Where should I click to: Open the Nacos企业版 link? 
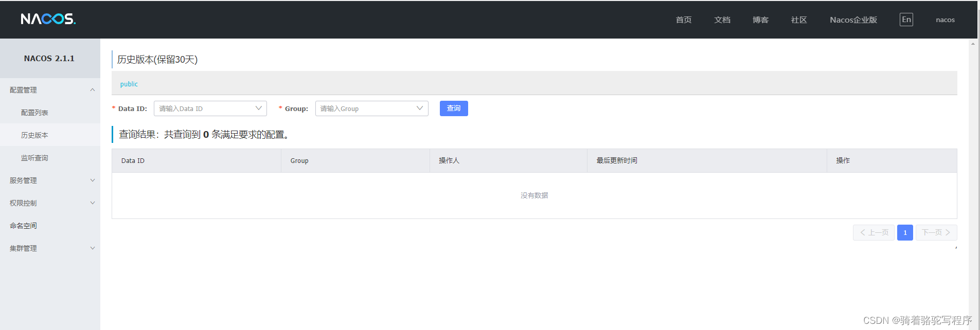coord(853,20)
